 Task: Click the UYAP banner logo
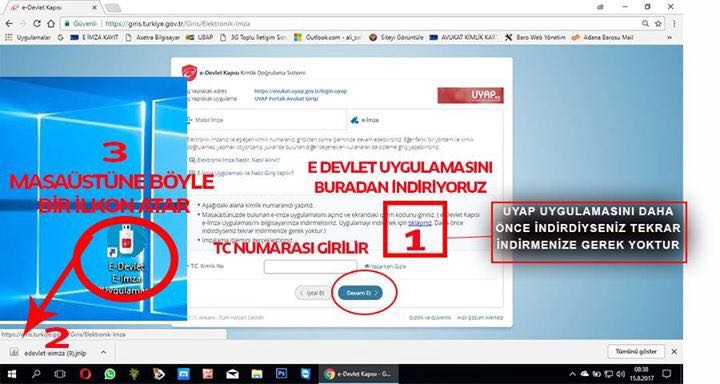pos(470,95)
